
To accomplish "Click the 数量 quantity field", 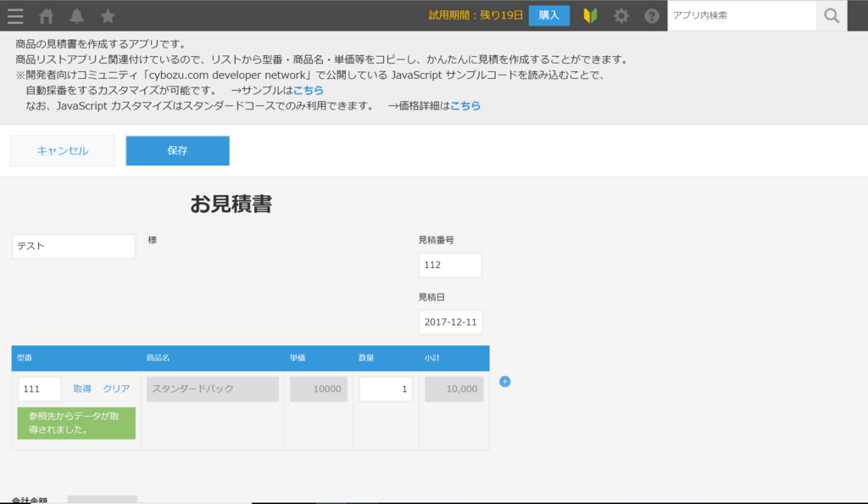I will (x=386, y=389).
